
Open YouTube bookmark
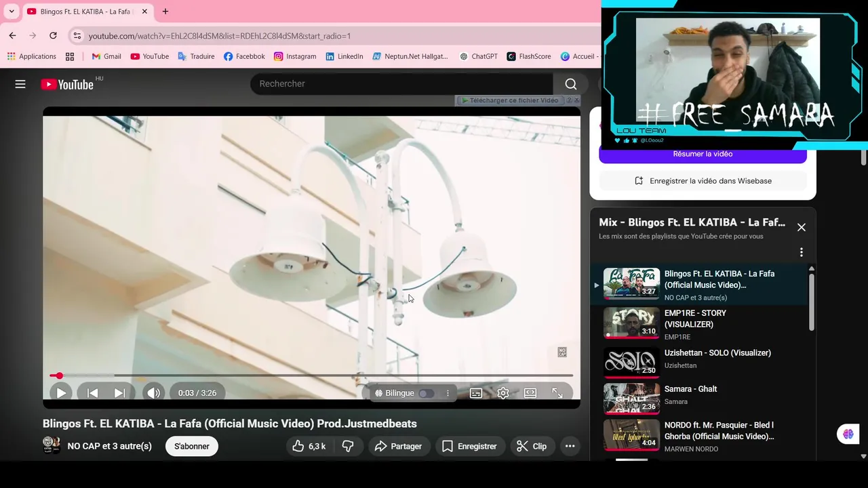150,56
